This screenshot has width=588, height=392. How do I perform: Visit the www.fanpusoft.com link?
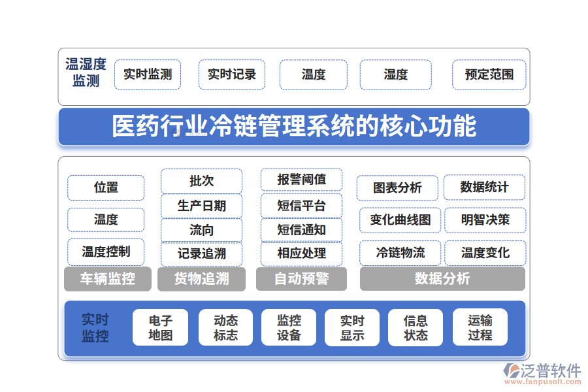[x=543, y=380]
